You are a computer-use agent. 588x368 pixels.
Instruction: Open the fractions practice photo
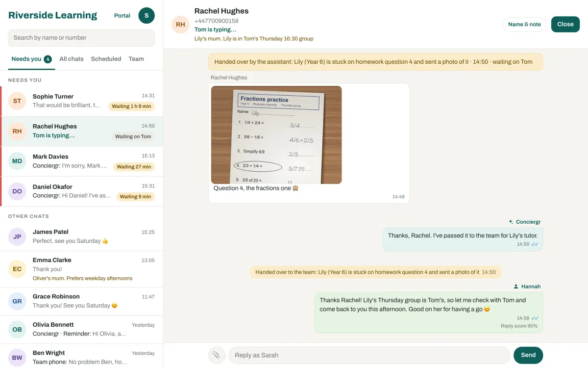[276, 135]
